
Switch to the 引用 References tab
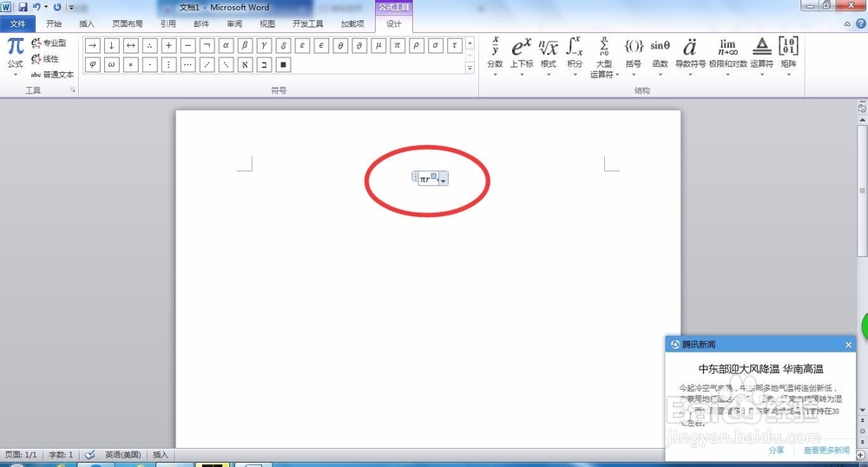[x=168, y=23]
